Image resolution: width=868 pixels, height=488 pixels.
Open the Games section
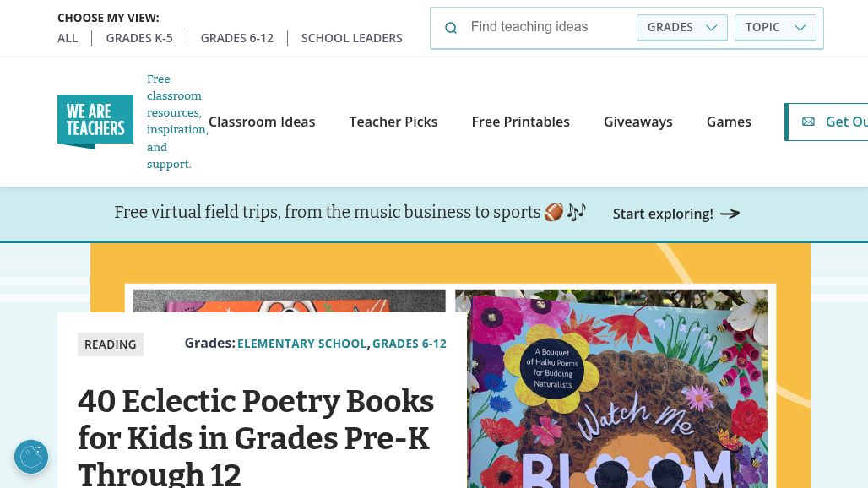729,122
